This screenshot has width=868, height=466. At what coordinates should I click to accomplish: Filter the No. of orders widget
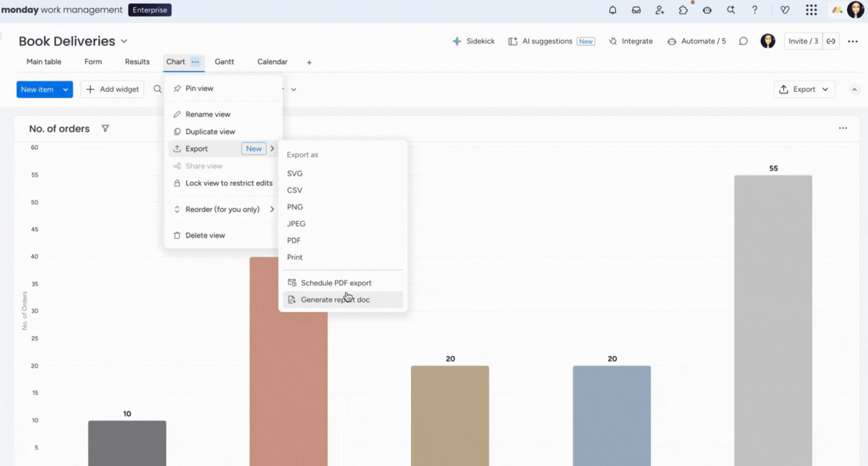[x=105, y=128]
